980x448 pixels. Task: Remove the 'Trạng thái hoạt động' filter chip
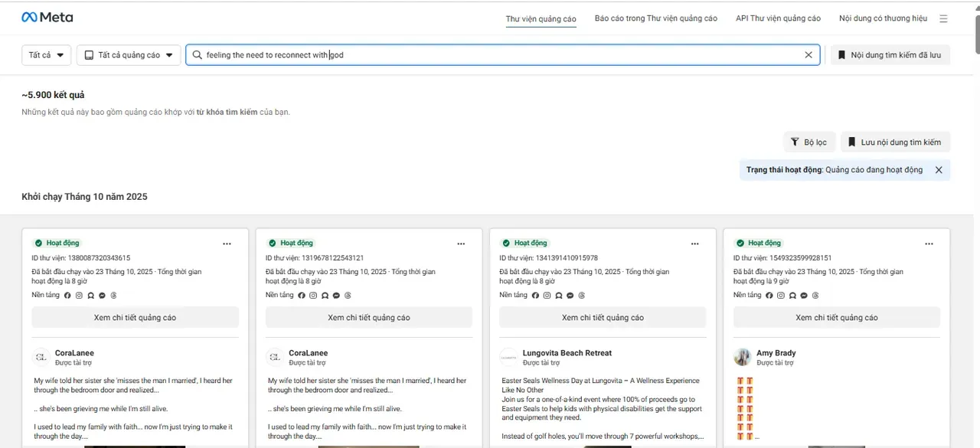(939, 170)
